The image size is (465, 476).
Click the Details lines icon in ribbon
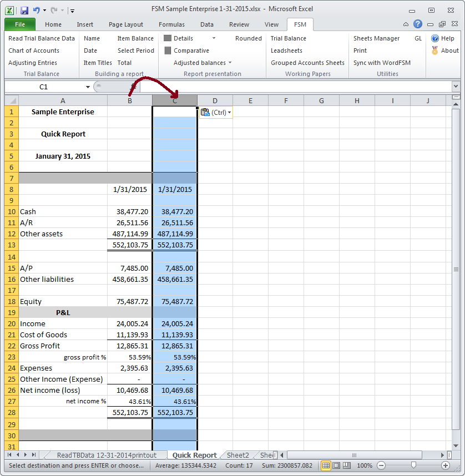(168, 38)
